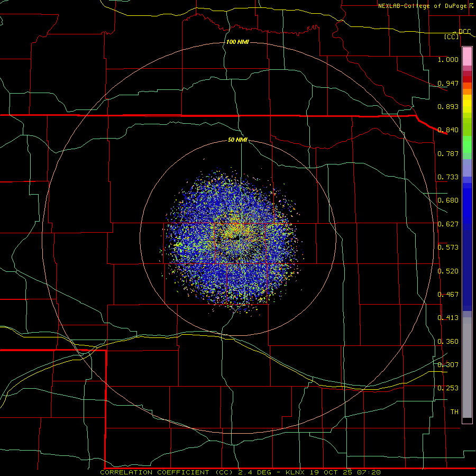Click the "0.307" color scale value
476x476 pixels.
point(448,365)
